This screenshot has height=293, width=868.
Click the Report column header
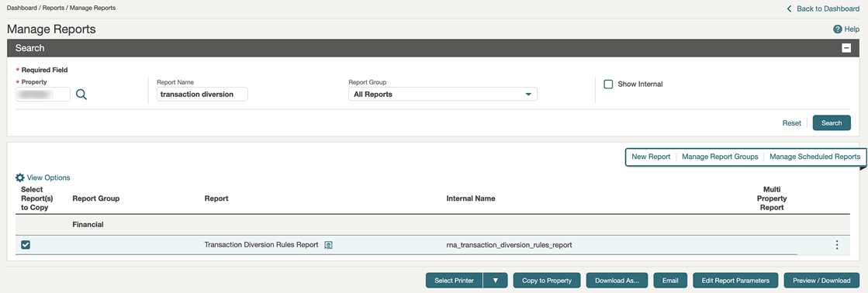pos(216,198)
